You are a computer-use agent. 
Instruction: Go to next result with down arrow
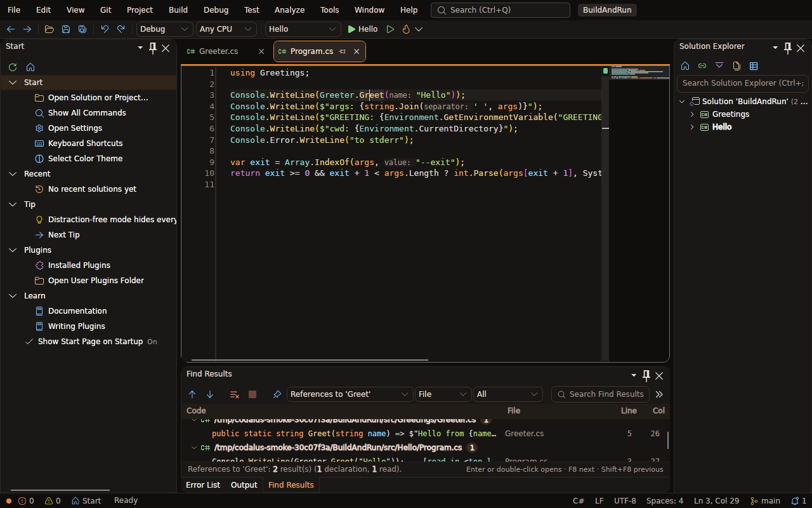tap(210, 394)
